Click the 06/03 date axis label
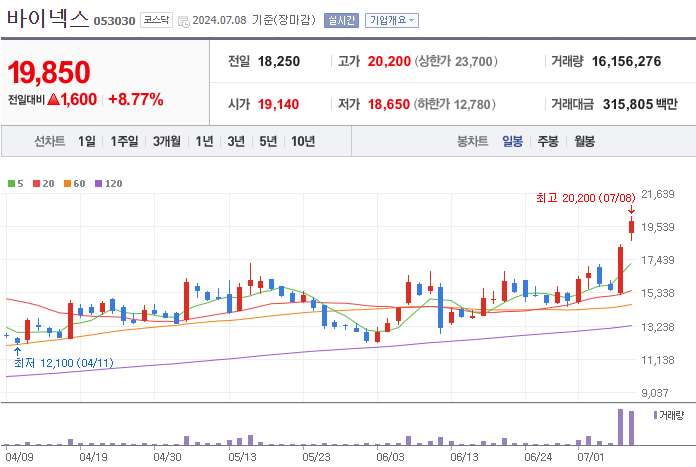Viewport: 696px width, 467px height. (390, 457)
